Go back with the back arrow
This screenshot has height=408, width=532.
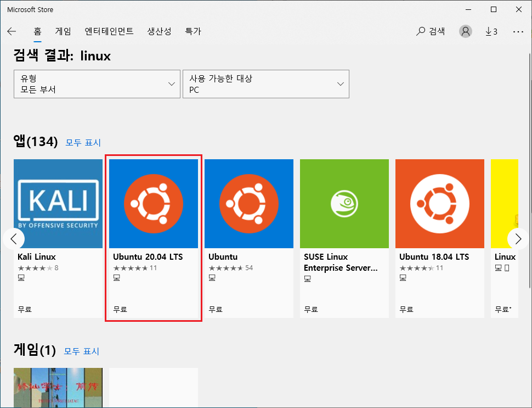[x=12, y=31]
